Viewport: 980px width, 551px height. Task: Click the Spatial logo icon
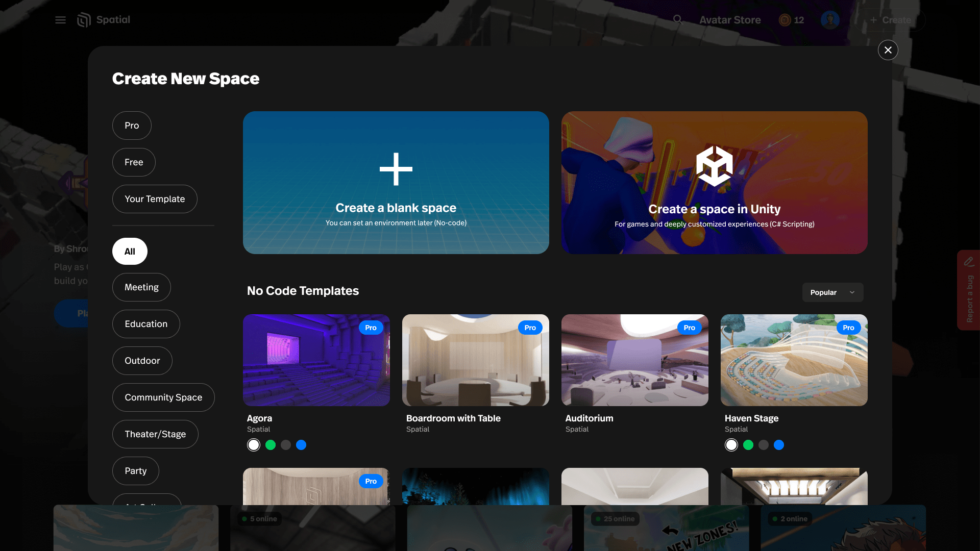click(x=84, y=20)
